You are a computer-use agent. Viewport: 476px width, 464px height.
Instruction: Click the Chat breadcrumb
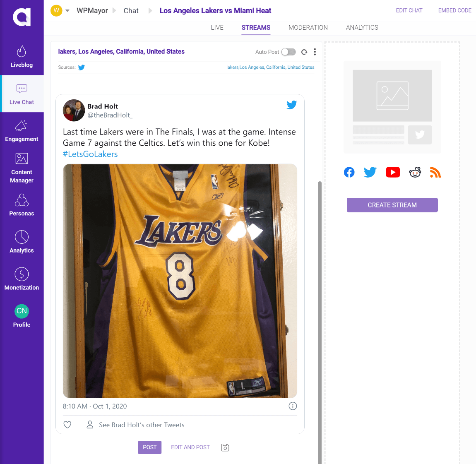coord(131,11)
